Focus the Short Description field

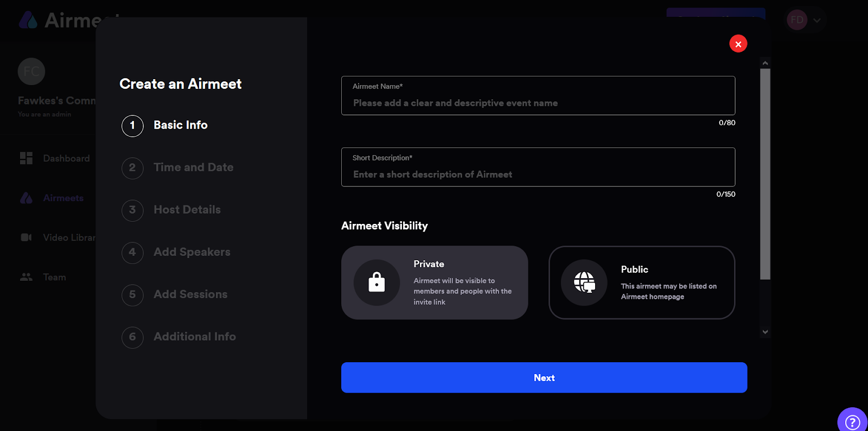pyautogui.click(x=538, y=175)
